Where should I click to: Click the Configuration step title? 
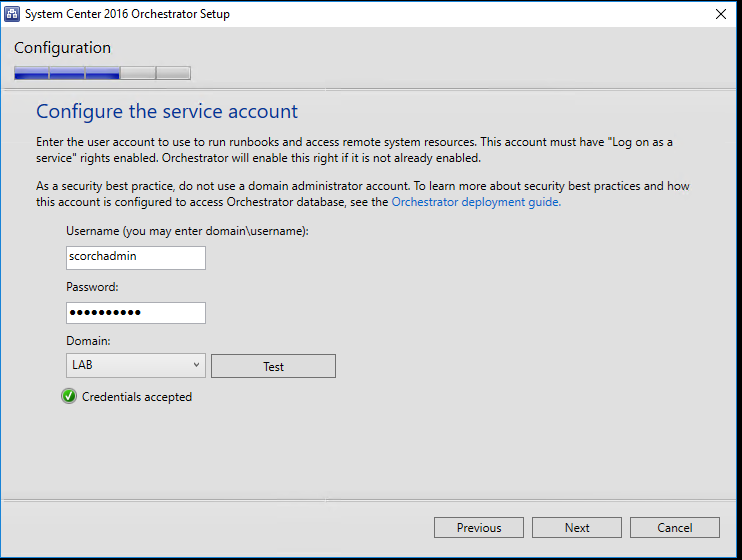pos(62,48)
